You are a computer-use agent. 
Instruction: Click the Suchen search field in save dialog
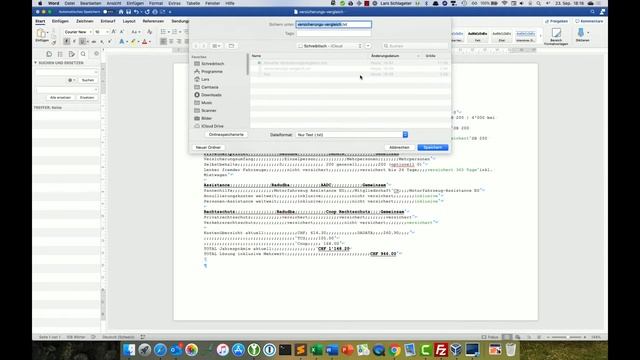click(415, 46)
